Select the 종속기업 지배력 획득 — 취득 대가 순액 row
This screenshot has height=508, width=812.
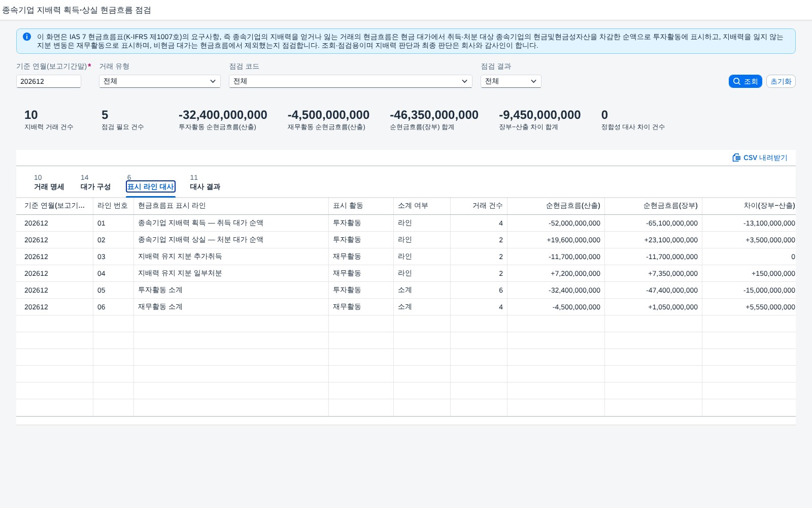[406, 223]
